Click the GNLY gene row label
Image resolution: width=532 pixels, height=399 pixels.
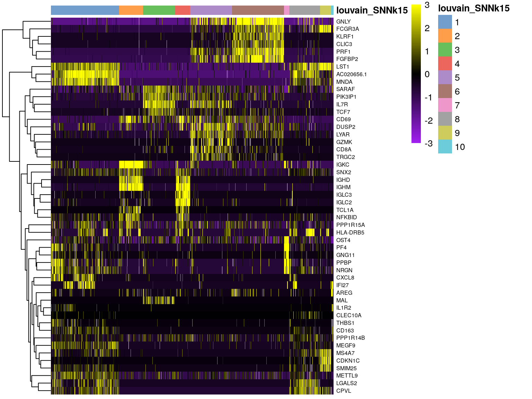tap(343, 21)
